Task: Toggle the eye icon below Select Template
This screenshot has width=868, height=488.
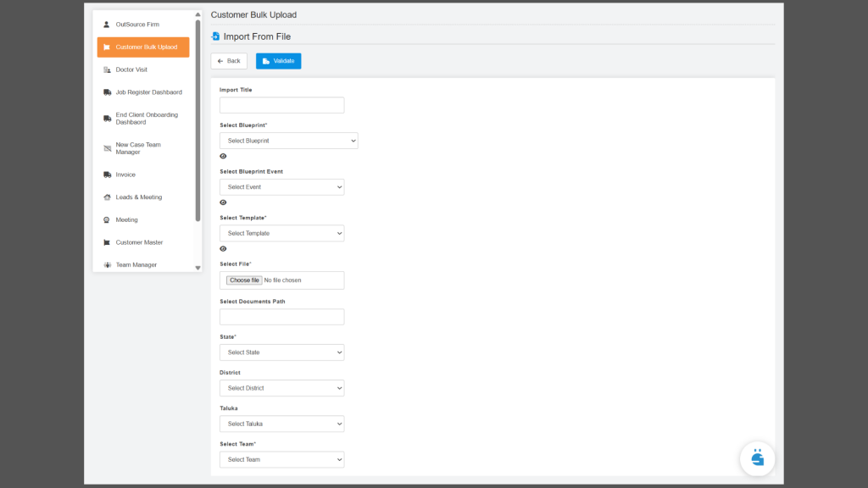Action: (223, 248)
